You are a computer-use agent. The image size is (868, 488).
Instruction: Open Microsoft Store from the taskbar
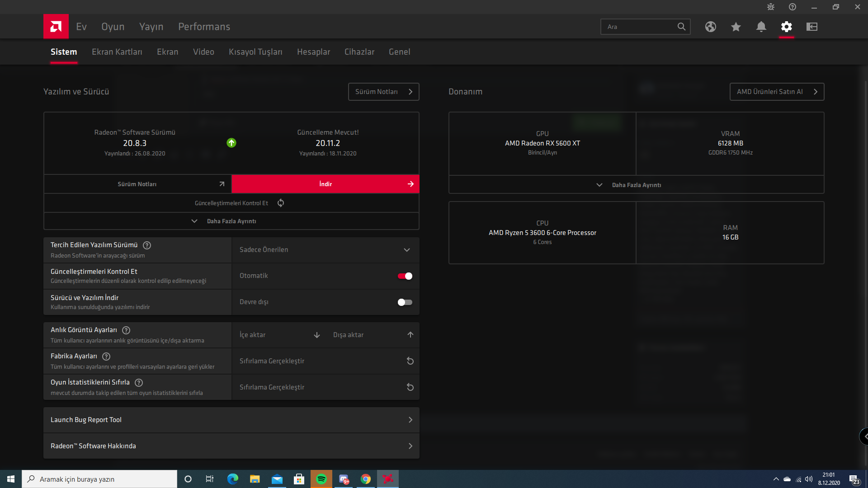tap(299, 479)
